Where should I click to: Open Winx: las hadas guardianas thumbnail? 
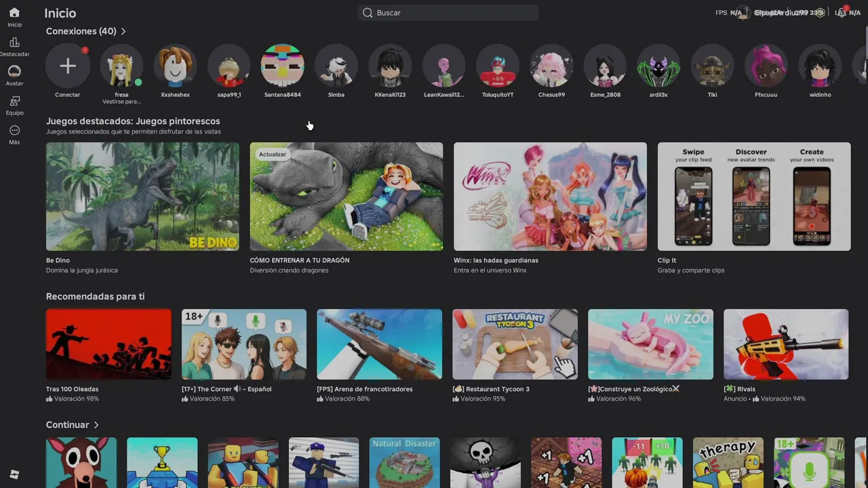pos(550,197)
